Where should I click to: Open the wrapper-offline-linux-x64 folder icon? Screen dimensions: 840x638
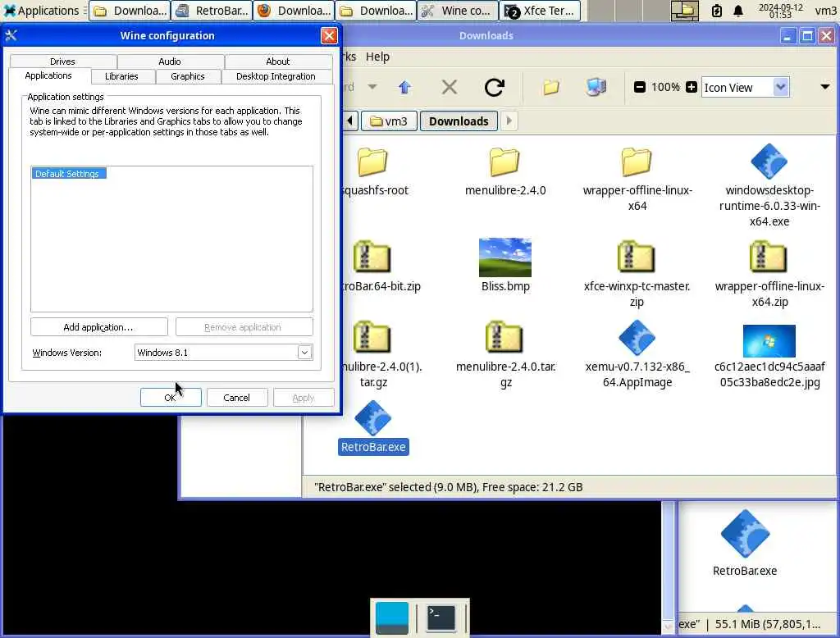coord(637,162)
